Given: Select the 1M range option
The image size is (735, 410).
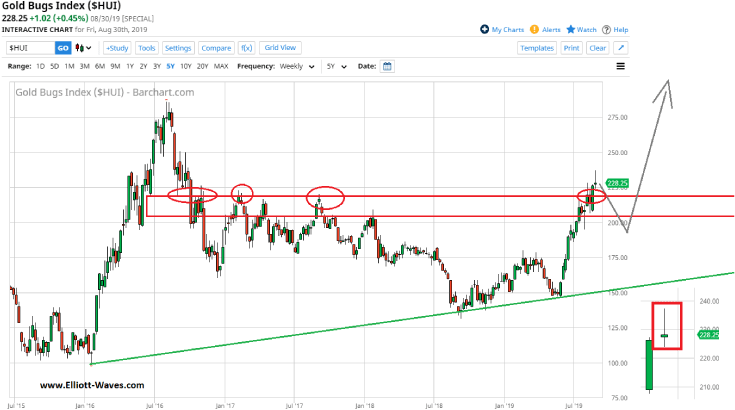Looking at the screenshot, I should point(68,66).
